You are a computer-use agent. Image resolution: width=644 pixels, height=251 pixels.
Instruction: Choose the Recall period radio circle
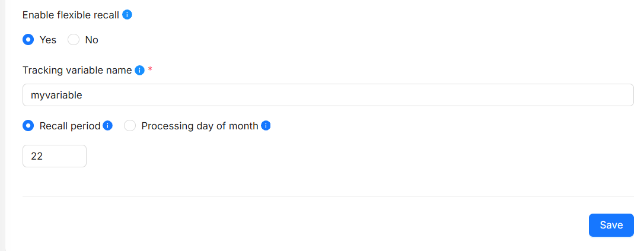click(28, 126)
